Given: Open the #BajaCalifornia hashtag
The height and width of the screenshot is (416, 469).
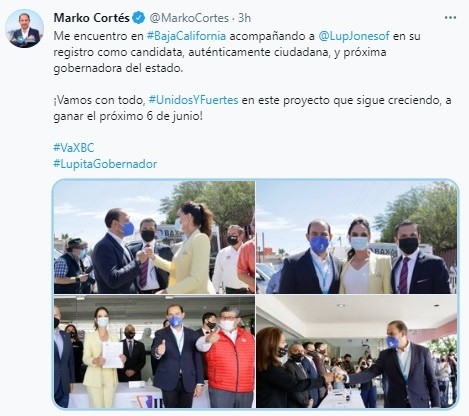Looking at the screenshot, I should click(186, 36).
